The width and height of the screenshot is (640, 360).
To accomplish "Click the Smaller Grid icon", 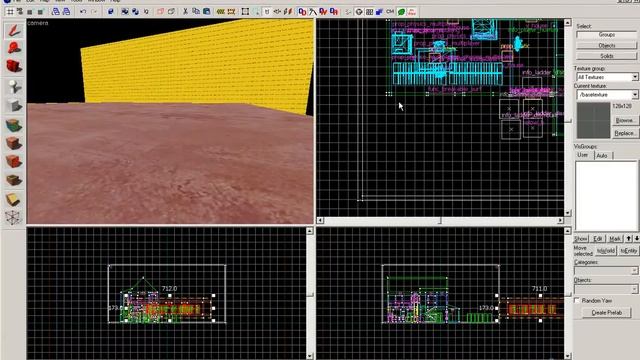I will pos(29,12).
